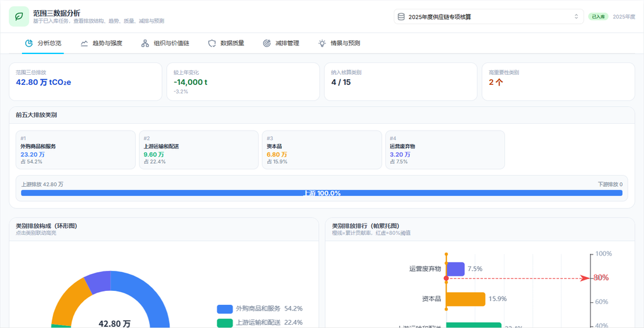The width and height of the screenshot is (644, 328).
Task: Click the green leaf app logo
Action: (x=19, y=16)
